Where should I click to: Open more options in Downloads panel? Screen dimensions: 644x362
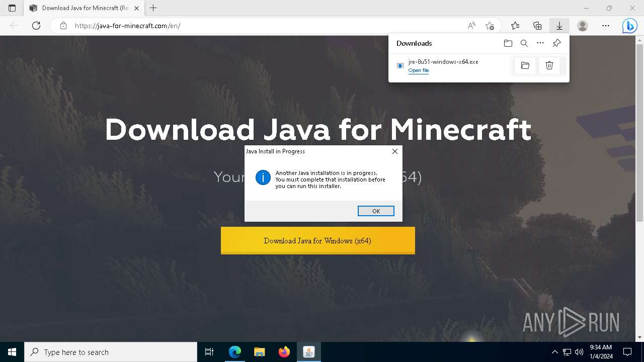click(540, 43)
